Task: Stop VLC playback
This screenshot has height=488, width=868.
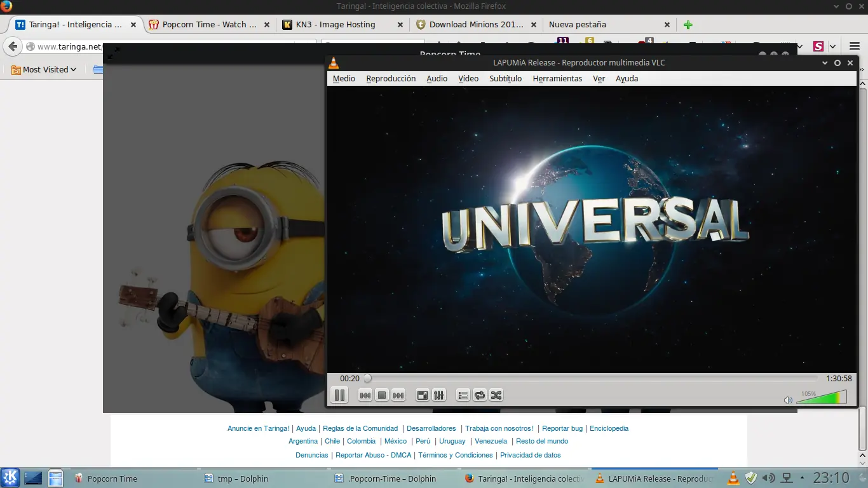Action: tap(382, 395)
